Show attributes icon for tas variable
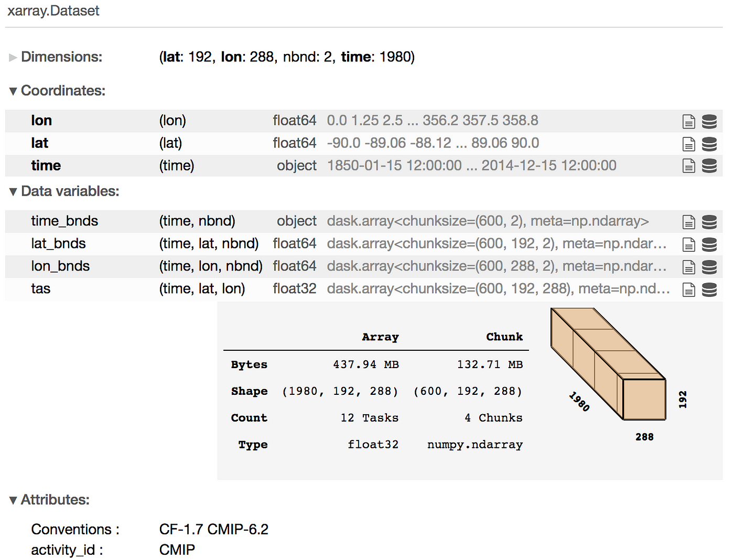734x560 pixels. (x=688, y=290)
